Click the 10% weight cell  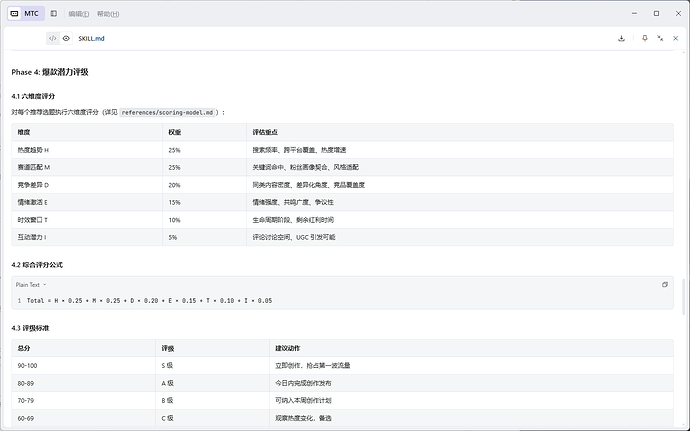pyautogui.click(x=205, y=220)
